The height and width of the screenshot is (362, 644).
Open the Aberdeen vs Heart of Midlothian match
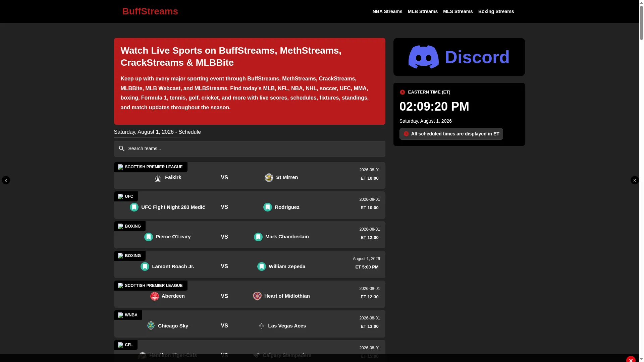click(250, 294)
